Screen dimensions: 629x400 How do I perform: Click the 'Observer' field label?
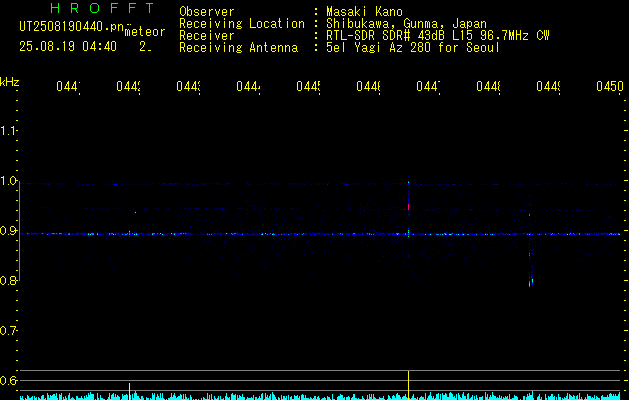point(207,11)
